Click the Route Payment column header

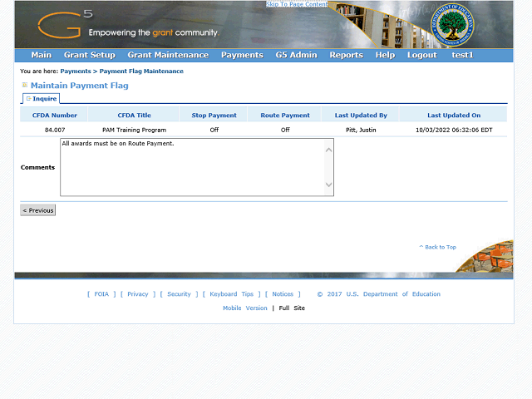click(x=285, y=116)
